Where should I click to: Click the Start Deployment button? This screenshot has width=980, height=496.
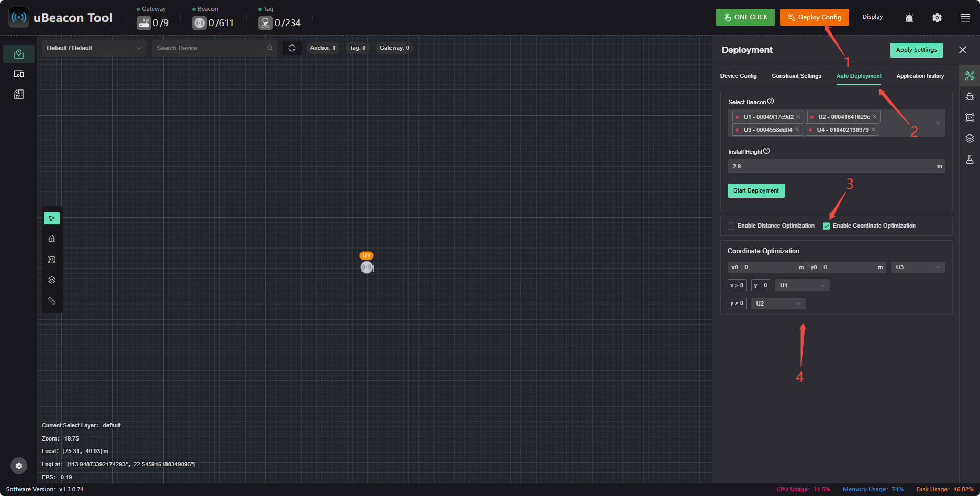pos(756,190)
